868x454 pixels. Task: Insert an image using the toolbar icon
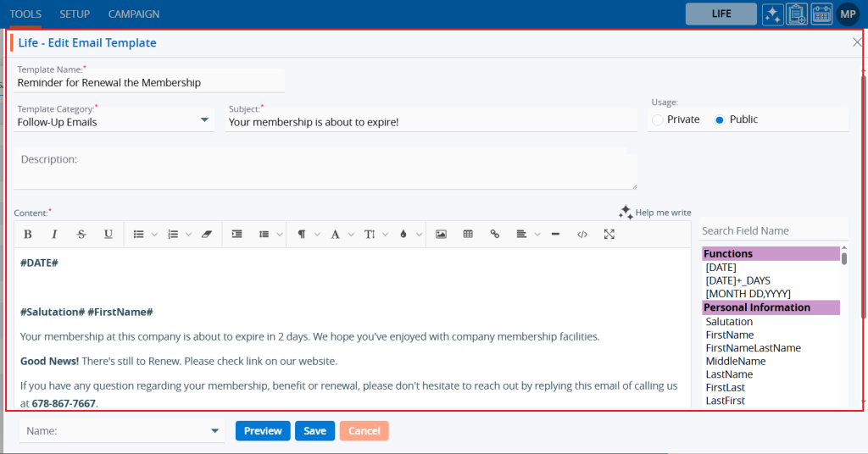tap(441, 235)
